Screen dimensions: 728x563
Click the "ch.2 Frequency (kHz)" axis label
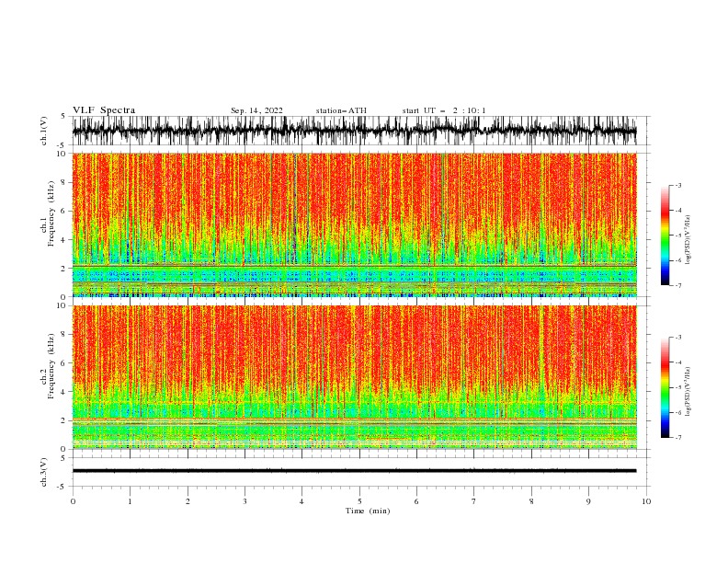(x=48, y=366)
